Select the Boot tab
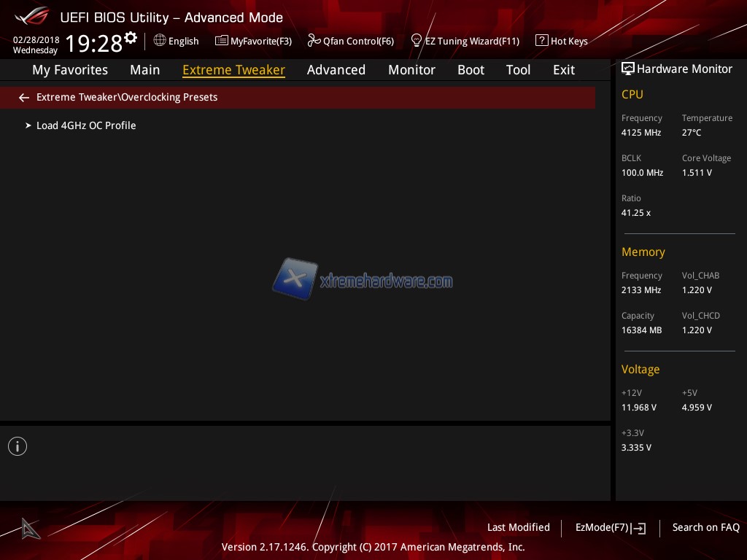This screenshot has width=747, height=560. pos(471,70)
